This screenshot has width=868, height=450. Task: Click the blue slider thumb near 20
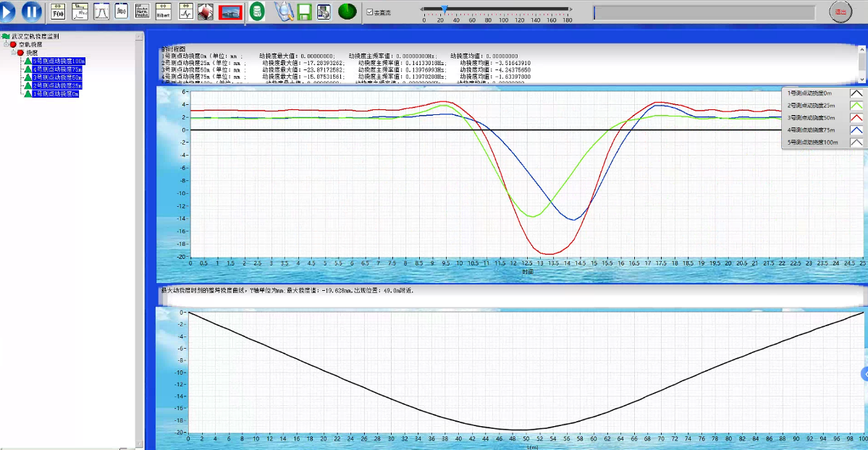(x=444, y=9)
